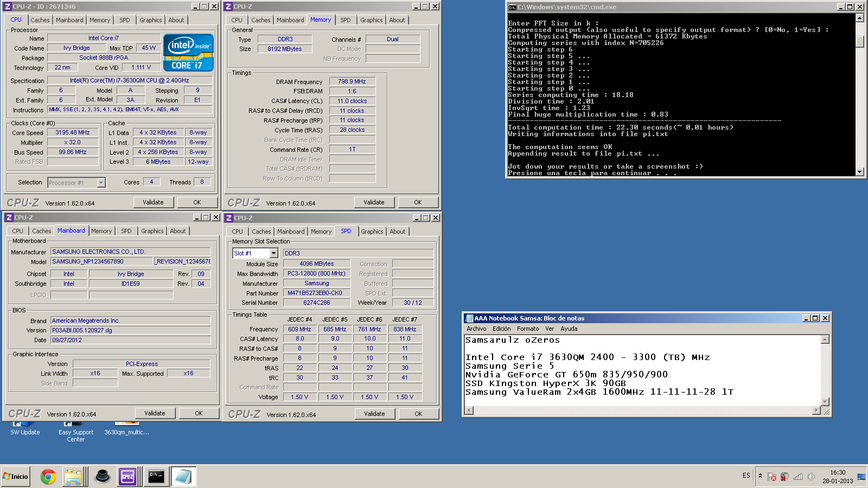This screenshot has height=488, width=868.
Task: Open About tab in the Memory window
Action: tap(397, 20)
